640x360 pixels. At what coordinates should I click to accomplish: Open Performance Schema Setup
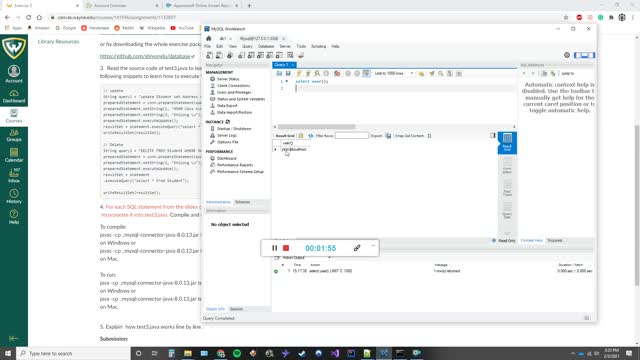[x=240, y=172]
